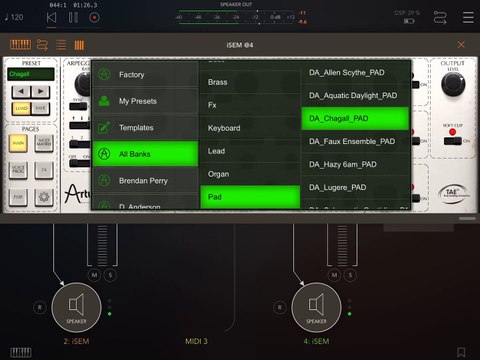Click the Chagall preset name display
480x360 pixels.
pyautogui.click(x=31, y=74)
